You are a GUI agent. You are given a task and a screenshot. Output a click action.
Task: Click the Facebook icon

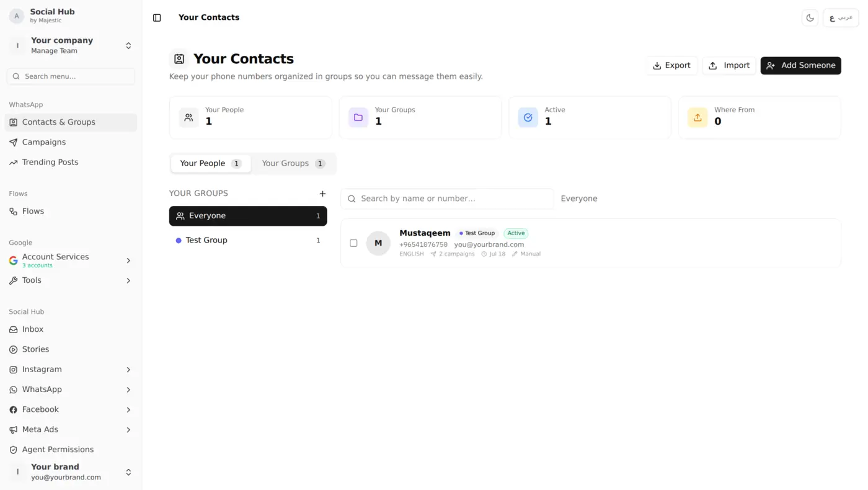(x=13, y=410)
